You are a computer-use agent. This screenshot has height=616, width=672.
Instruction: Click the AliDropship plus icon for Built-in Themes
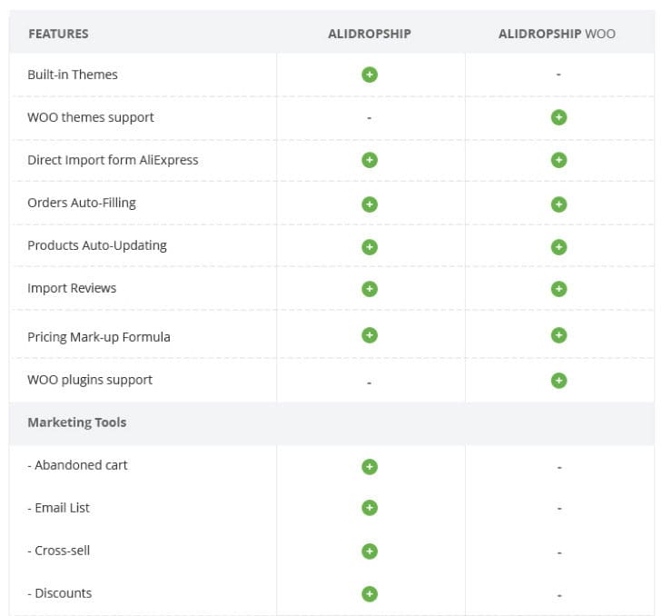[x=370, y=75]
